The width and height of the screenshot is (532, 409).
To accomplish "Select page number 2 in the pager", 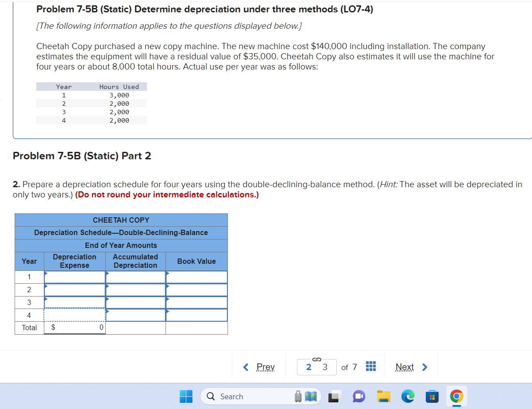I will [309, 367].
